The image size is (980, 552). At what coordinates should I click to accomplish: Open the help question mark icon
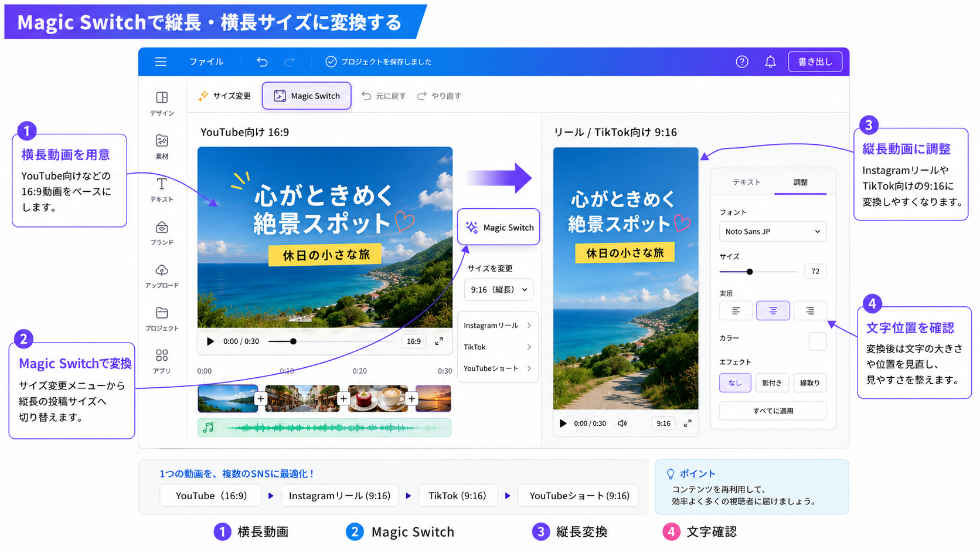pos(742,62)
